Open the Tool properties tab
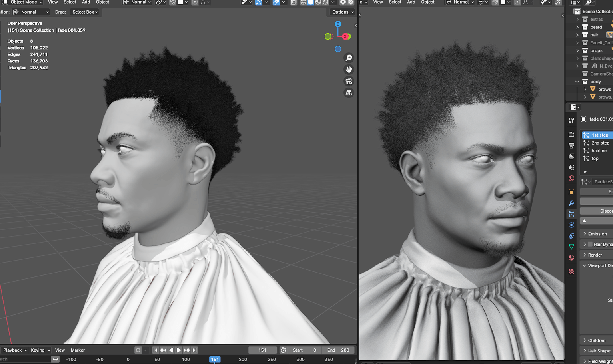Screen dimensions: 613x364 571,121
